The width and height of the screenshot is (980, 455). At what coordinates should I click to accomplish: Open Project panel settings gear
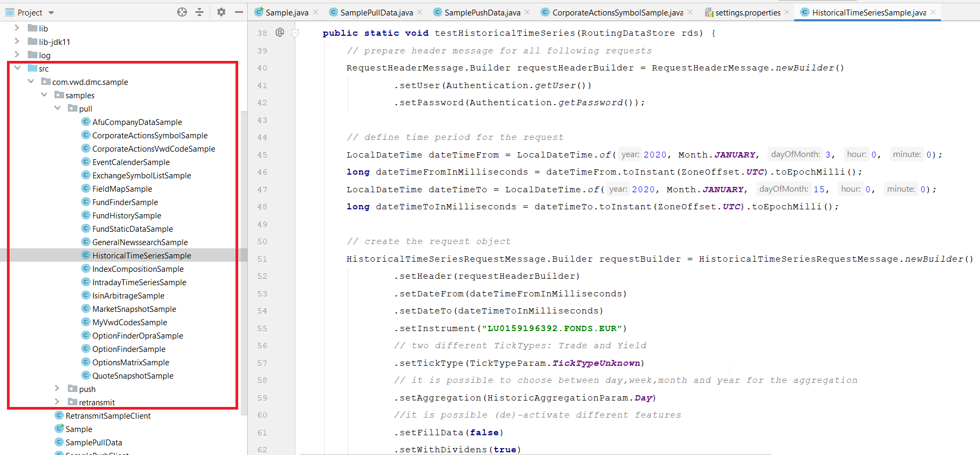pos(221,12)
